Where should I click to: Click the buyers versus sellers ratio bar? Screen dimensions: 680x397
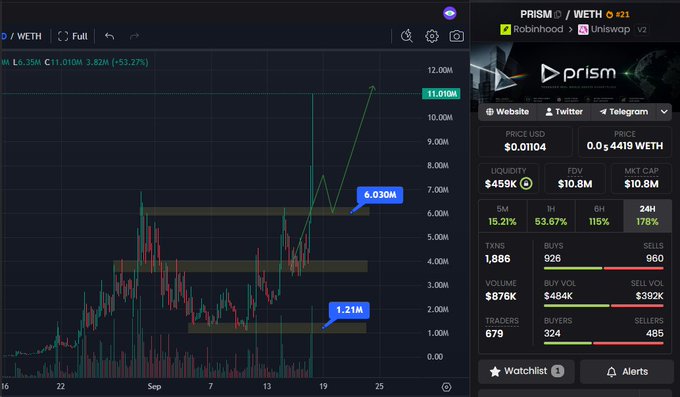pyautogui.click(x=604, y=343)
